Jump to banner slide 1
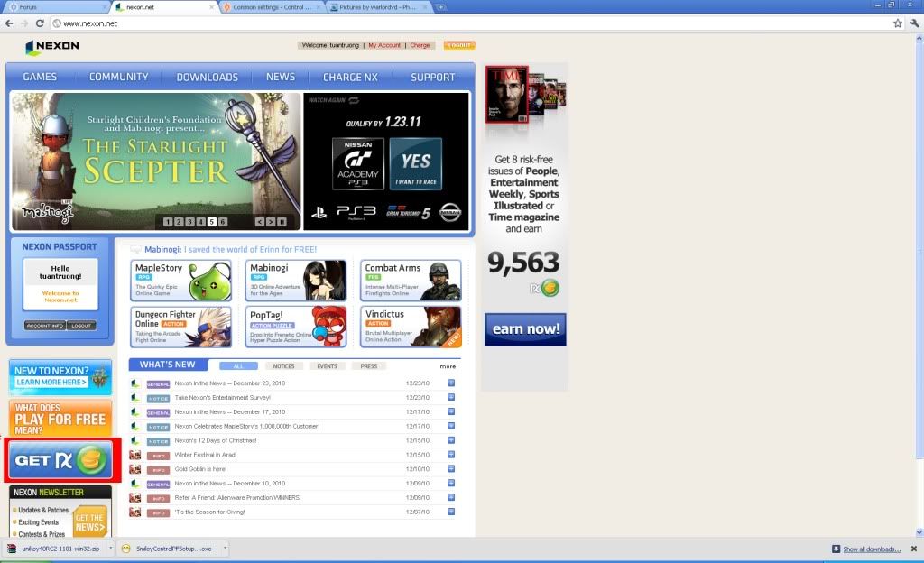This screenshot has height=563, width=924. pyautogui.click(x=168, y=222)
